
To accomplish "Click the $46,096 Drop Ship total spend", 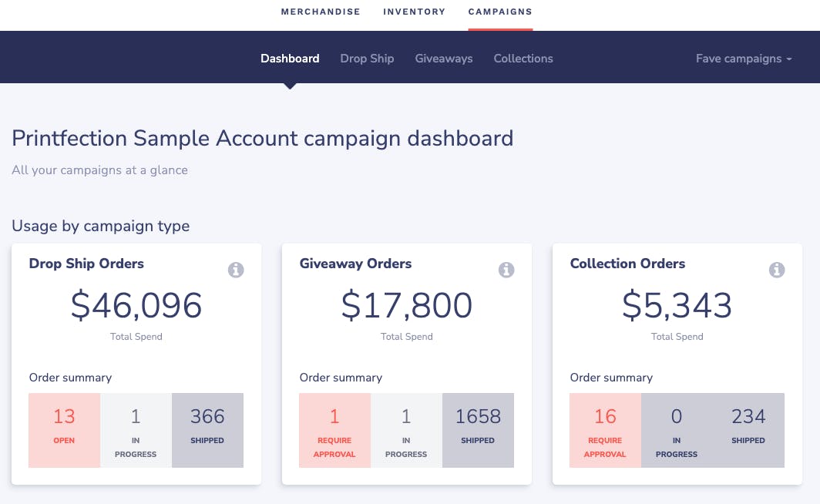I will coord(136,306).
